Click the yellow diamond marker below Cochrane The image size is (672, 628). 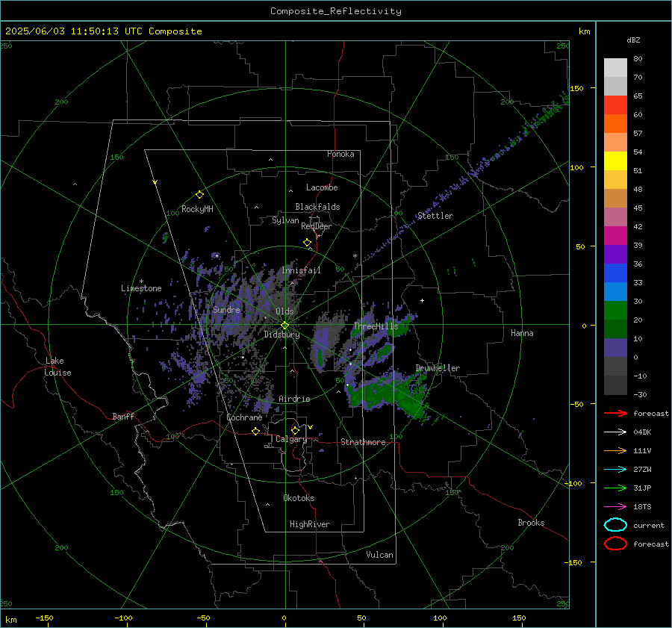(256, 431)
